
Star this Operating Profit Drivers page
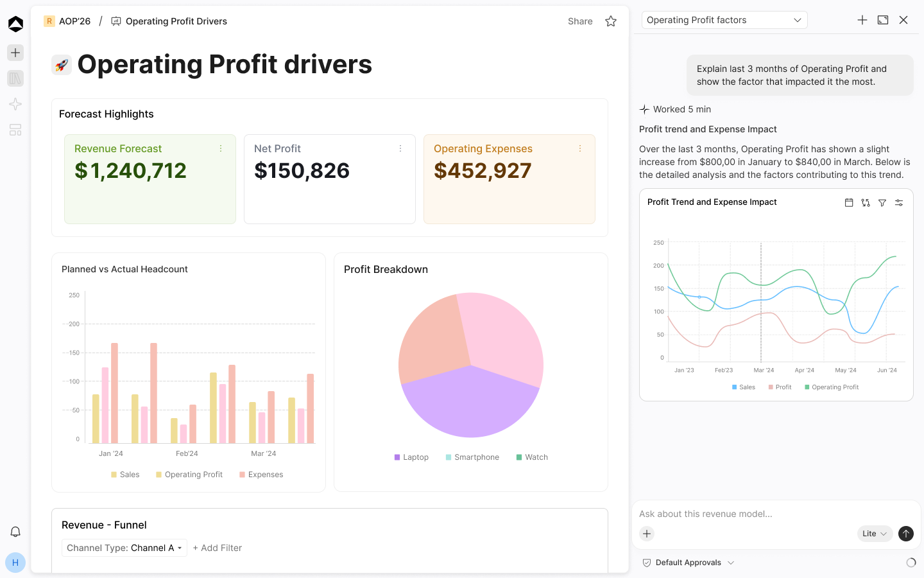pos(611,21)
